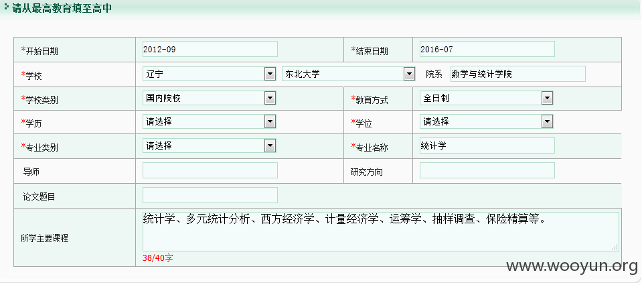Click the empty 论文题目 input field

[x=210, y=195]
